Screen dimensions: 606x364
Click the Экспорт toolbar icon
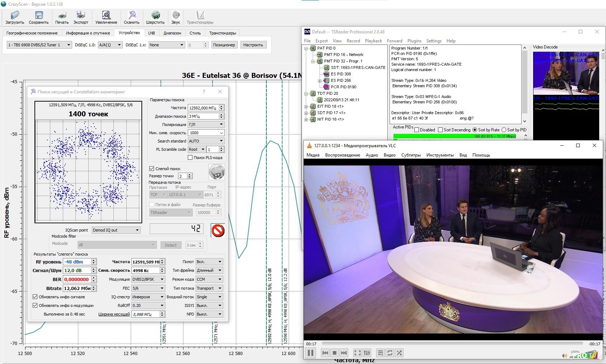[x=81, y=15]
